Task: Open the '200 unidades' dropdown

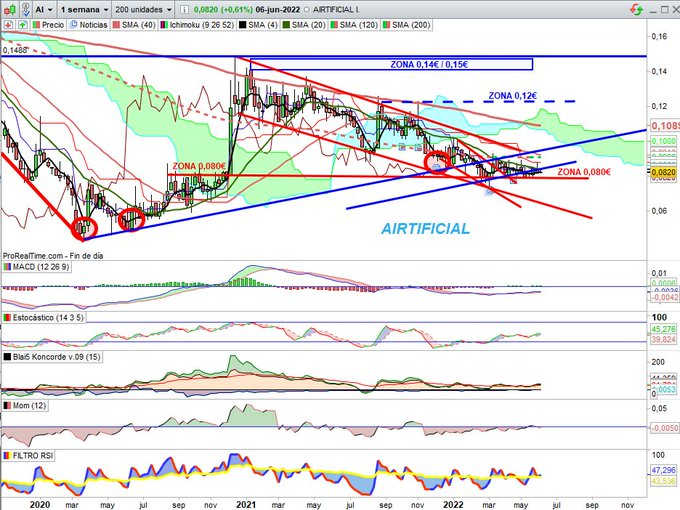Action: coord(143,9)
